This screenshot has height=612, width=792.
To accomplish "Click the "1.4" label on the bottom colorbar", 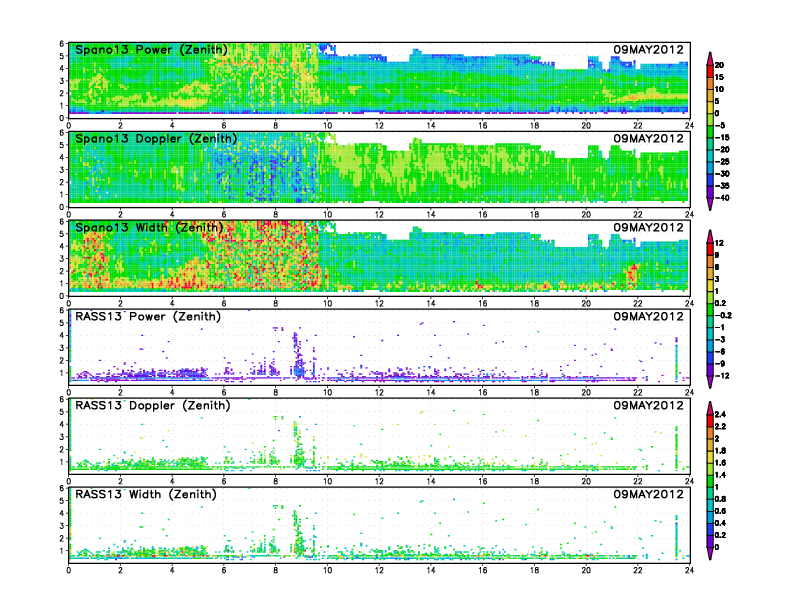I will click(x=721, y=475).
